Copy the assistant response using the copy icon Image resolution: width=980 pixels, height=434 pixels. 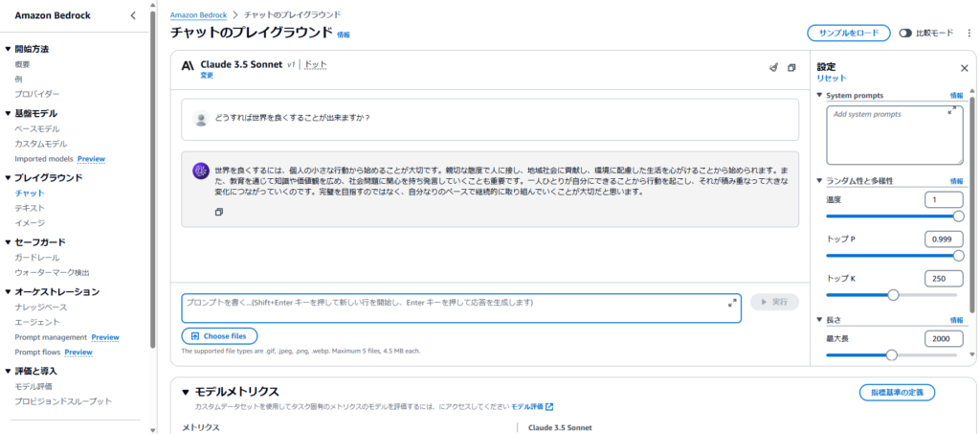[219, 213]
